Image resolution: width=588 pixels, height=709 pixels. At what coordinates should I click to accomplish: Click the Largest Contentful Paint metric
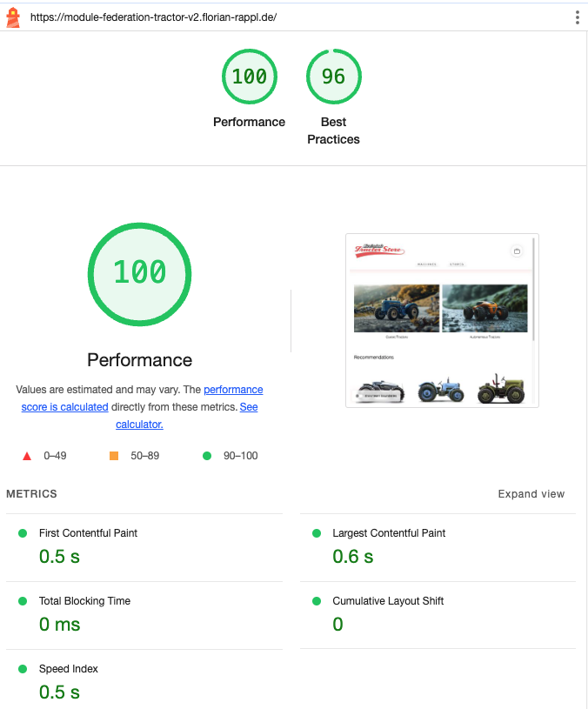438,547
